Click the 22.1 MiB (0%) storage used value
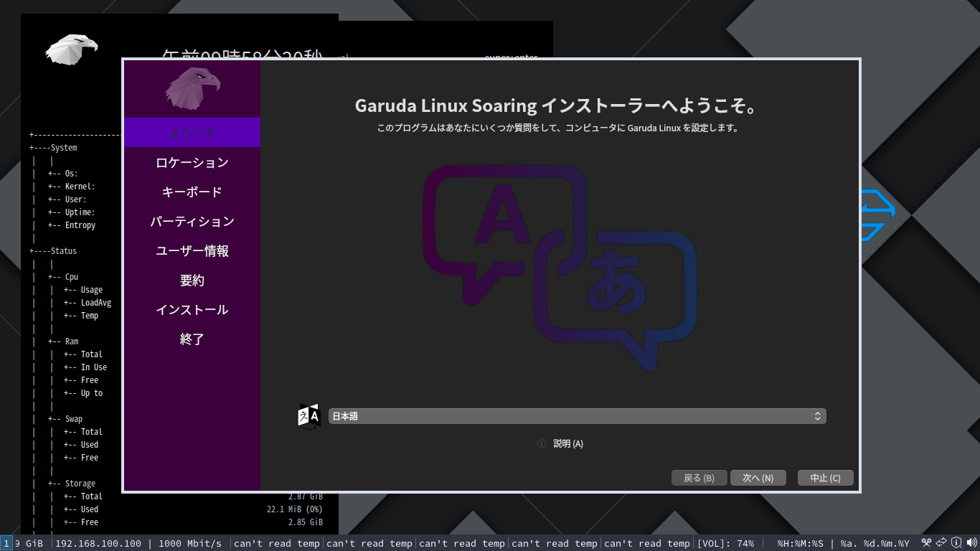 [294, 509]
